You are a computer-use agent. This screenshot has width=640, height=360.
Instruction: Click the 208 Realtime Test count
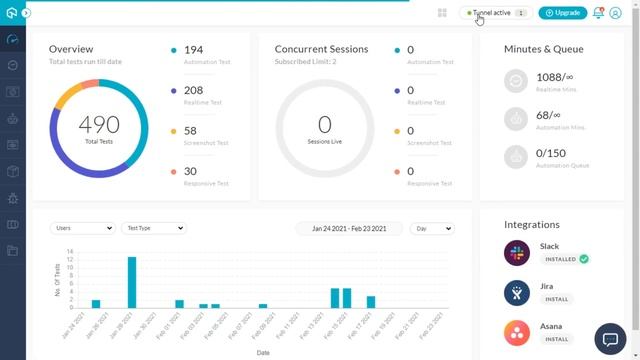click(193, 90)
